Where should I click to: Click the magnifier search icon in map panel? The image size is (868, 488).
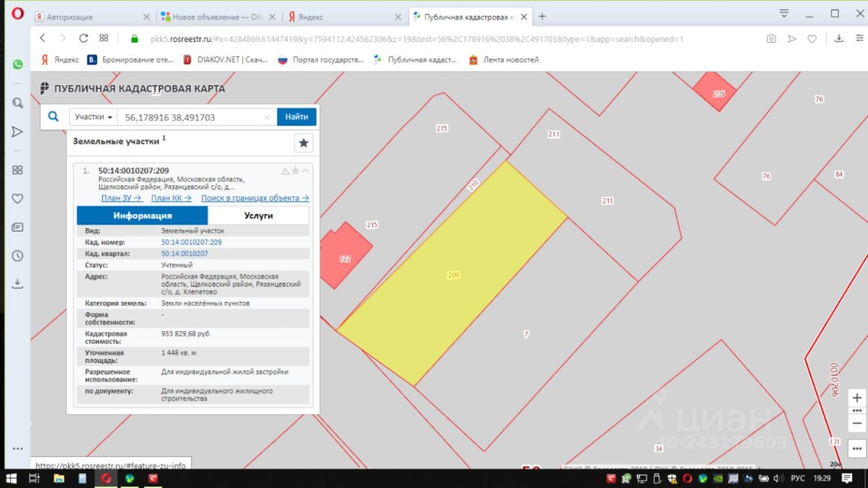point(54,117)
